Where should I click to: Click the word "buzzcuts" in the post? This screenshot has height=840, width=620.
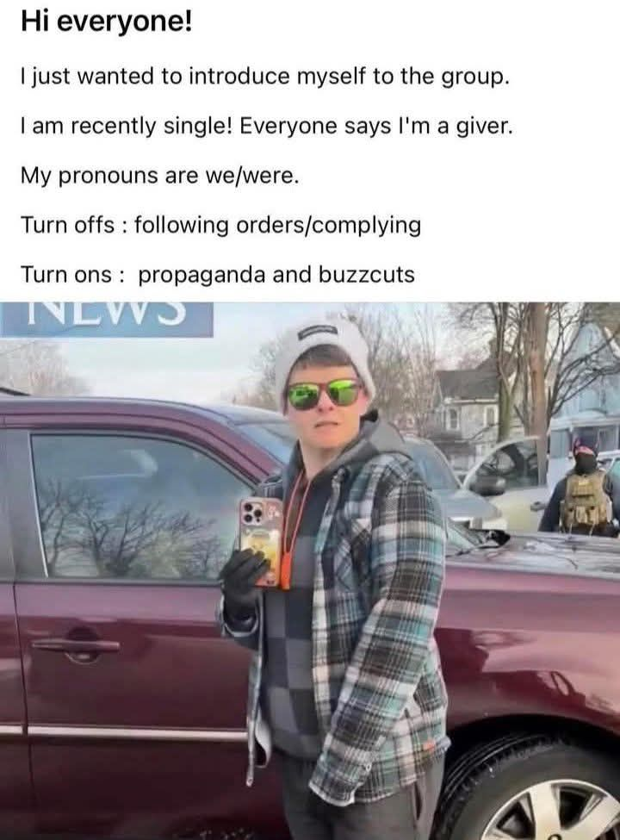coord(366,275)
